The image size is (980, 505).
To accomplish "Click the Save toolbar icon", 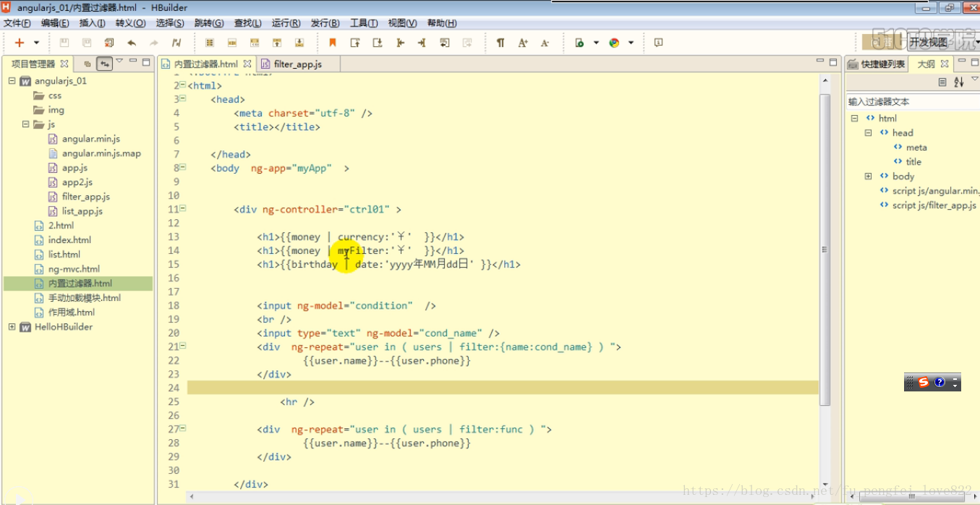I will tap(64, 43).
